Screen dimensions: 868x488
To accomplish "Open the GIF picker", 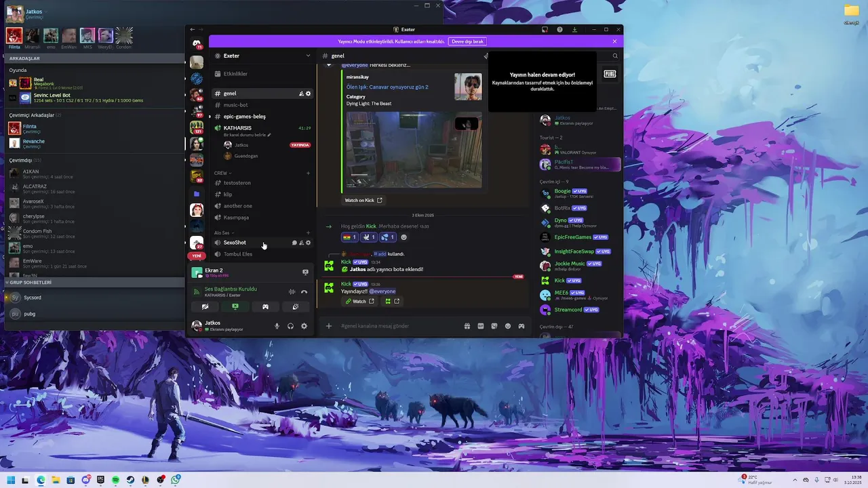I will 481,326.
